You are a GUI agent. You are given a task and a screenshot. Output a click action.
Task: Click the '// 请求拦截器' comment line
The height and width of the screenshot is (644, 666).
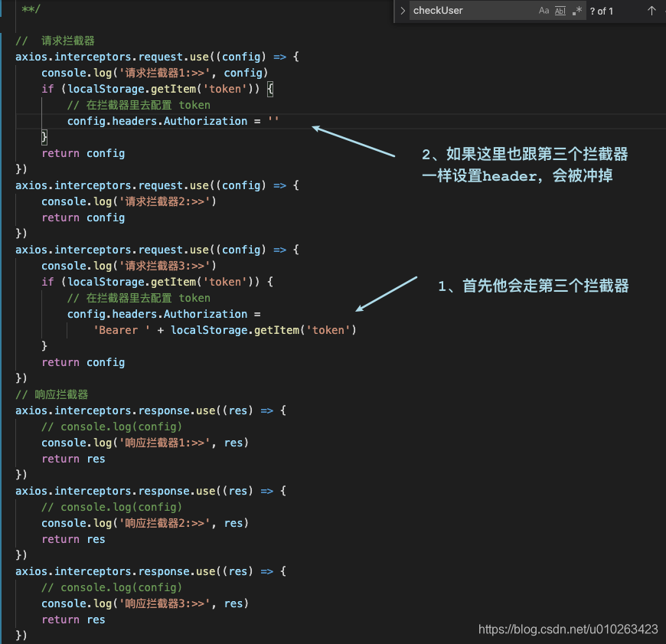(55, 41)
